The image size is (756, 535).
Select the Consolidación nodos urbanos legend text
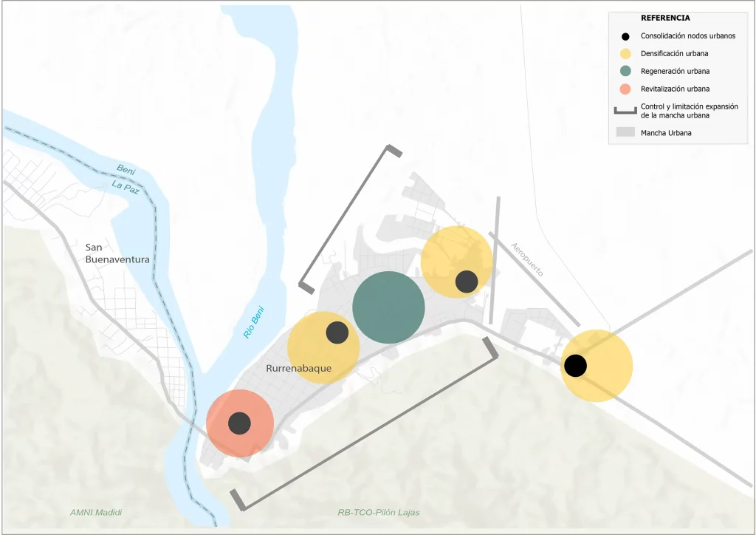[x=687, y=36]
